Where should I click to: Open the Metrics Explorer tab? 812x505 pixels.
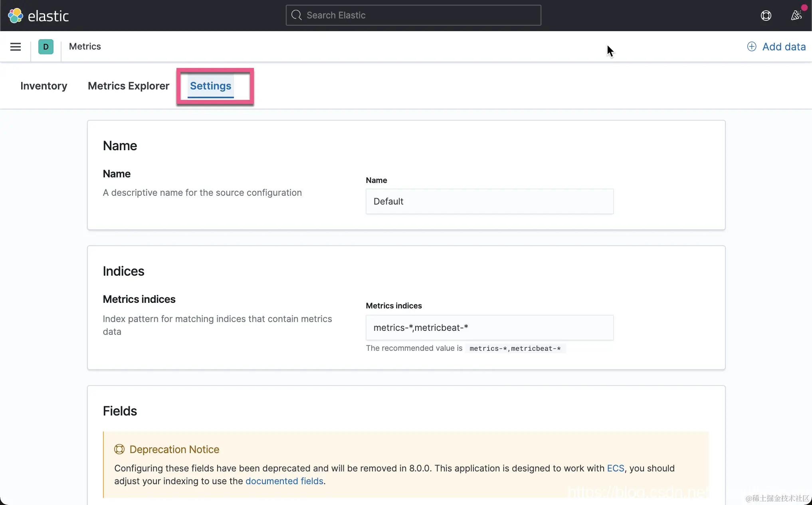[x=129, y=86]
